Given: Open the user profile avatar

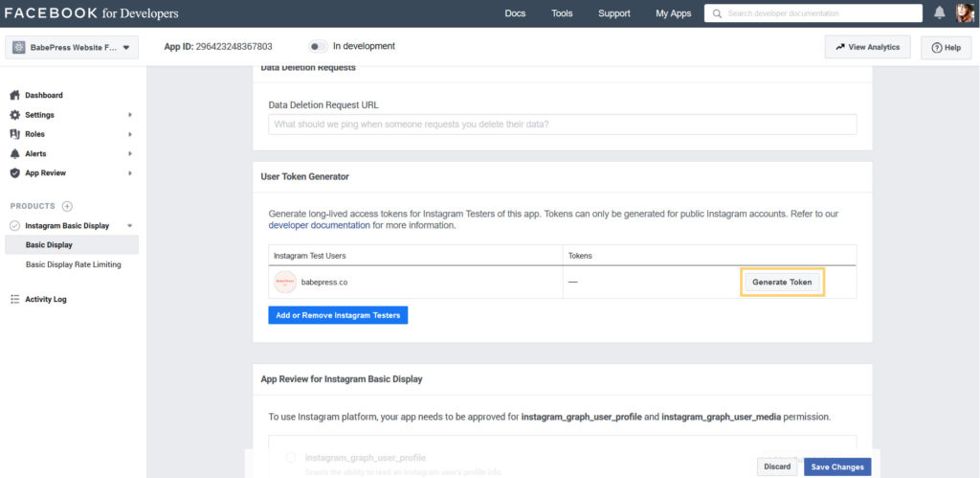Looking at the screenshot, I should pos(965,13).
